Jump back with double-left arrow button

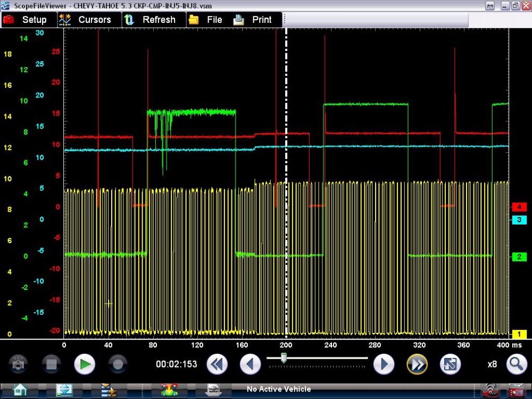pos(217,364)
